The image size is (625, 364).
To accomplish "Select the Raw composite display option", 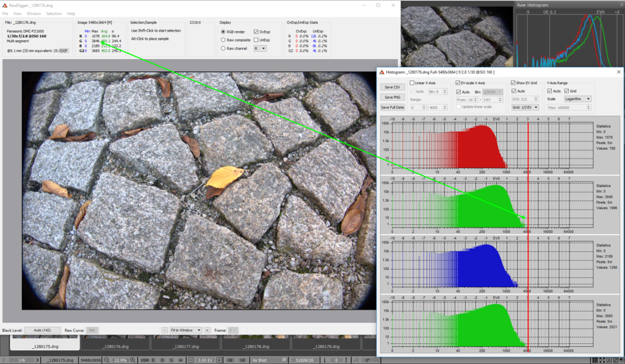I will [x=223, y=40].
